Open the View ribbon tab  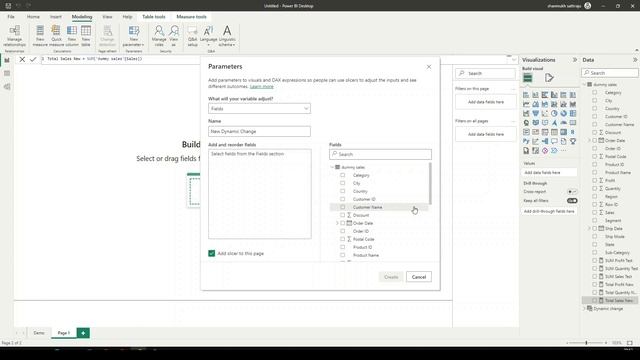[x=107, y=17]
